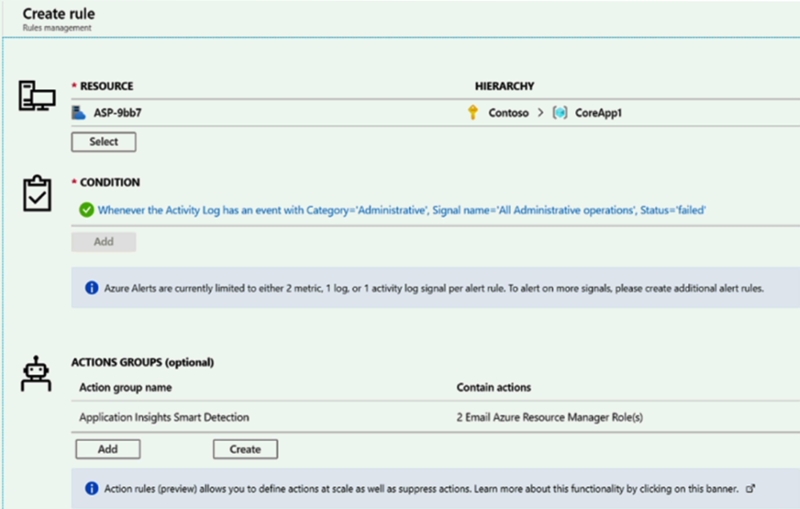Click the chevron between Contoso and CoreApp1
The image size is (800, 509).
pyautogui.click(x=540, y=113)
